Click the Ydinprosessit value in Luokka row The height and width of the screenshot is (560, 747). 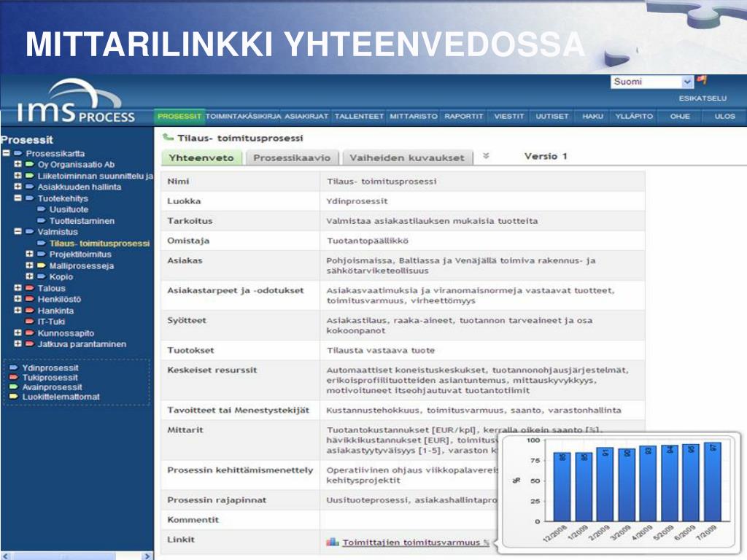tap(357, 201)
